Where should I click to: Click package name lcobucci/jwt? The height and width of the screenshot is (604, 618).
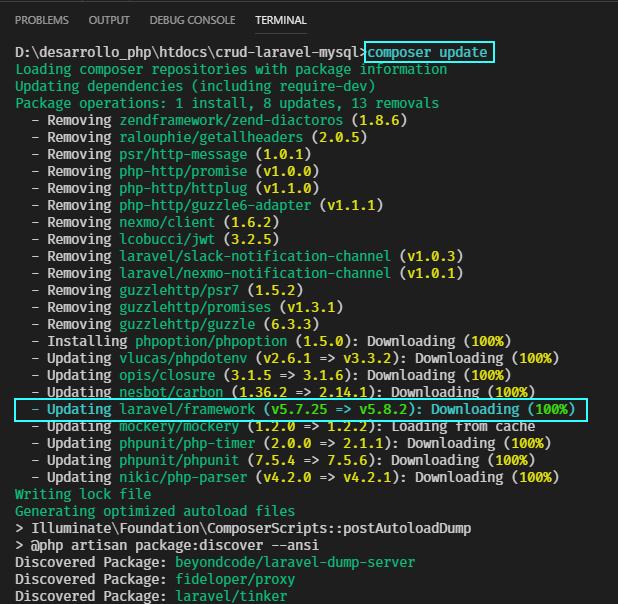[167, 239]
